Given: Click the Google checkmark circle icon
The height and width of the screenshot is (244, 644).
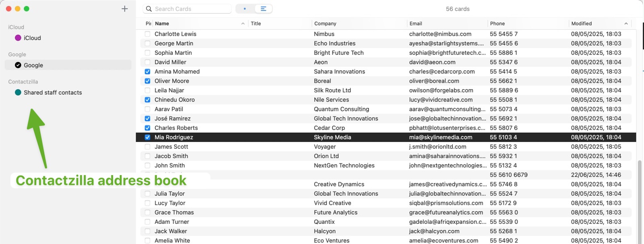Looking at the screenshot, I should tap(18, 65).
